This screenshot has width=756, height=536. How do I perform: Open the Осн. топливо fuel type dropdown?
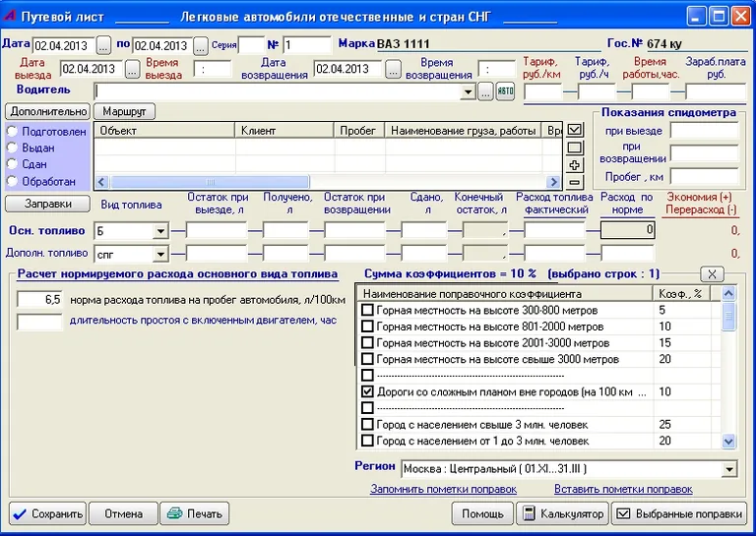(x=160, y=231)
